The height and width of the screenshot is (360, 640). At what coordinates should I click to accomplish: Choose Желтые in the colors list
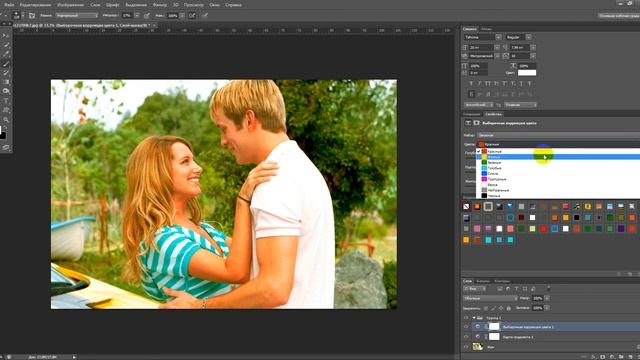point(558,157)
